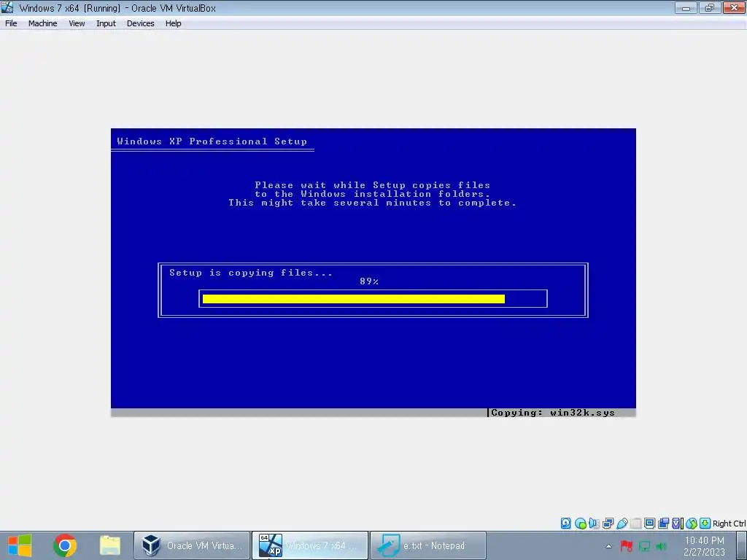Screen dimensions: 747x560
Task: Click the 'Please wait while Setup copies' line
Action: (x=372, y=184)
